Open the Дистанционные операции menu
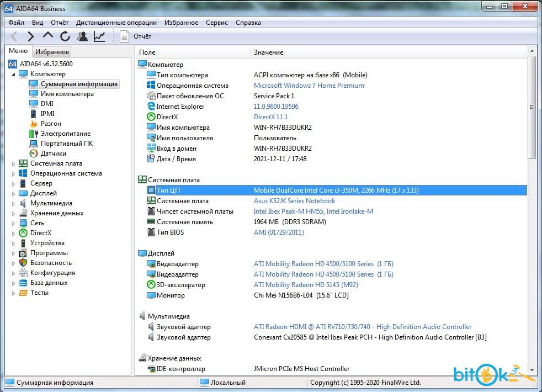542x392 pixels. click(x=116, y=23)
